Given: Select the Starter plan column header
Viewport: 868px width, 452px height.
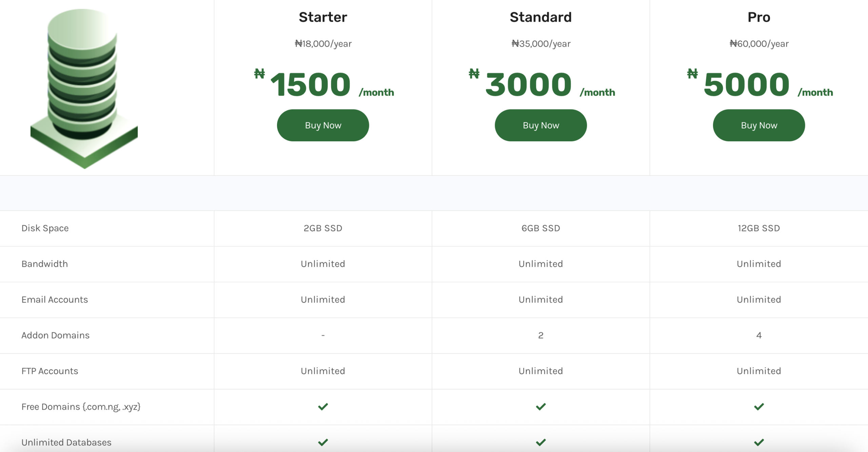Looking at the screenshot, I should tap(323, 17).
